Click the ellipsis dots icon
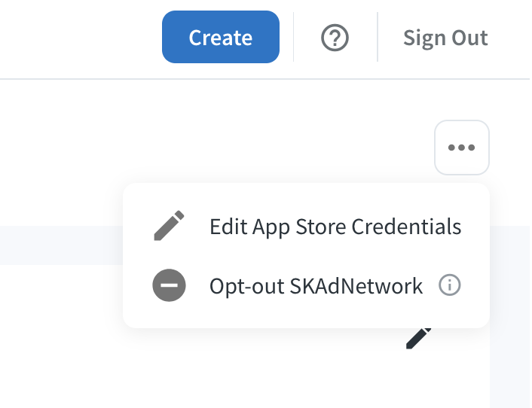Screen dimensions: 532x408 coord(461,148)
